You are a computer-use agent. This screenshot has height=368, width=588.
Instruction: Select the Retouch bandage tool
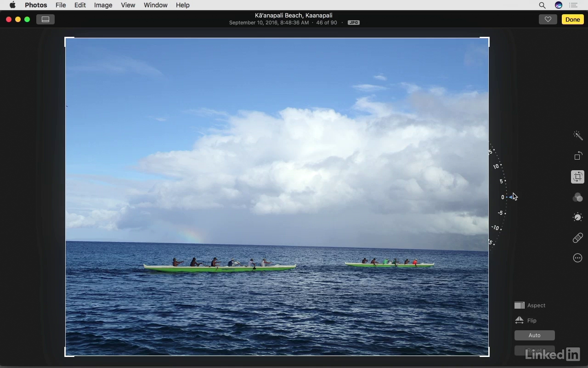tap(578, 238)
